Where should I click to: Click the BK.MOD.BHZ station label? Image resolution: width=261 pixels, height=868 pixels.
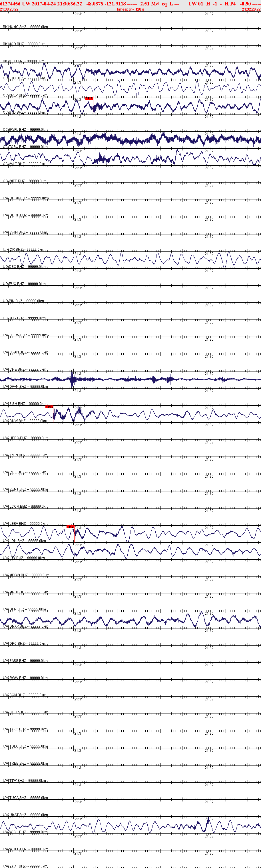click(x=24, y=44)
